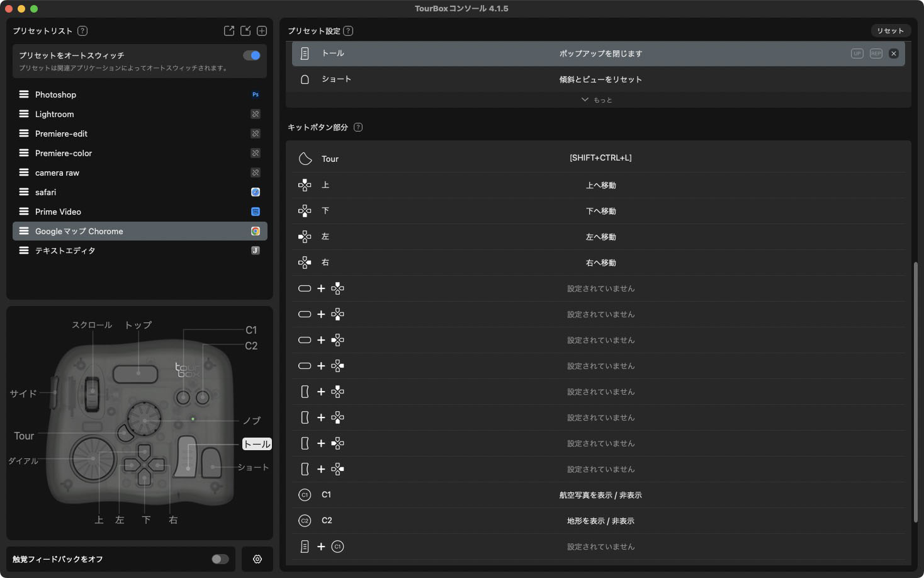Image resolution: width=924 pixels, height=578 pixels.
Task: Open the preset list help icon
Action: (x=82, y=30)
